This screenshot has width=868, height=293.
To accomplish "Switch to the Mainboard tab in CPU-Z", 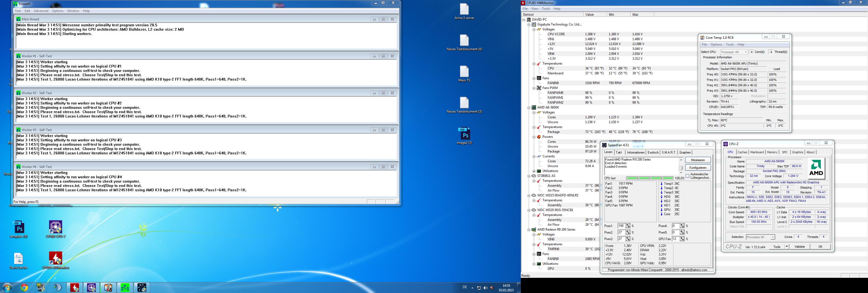I will click(757, 152).
